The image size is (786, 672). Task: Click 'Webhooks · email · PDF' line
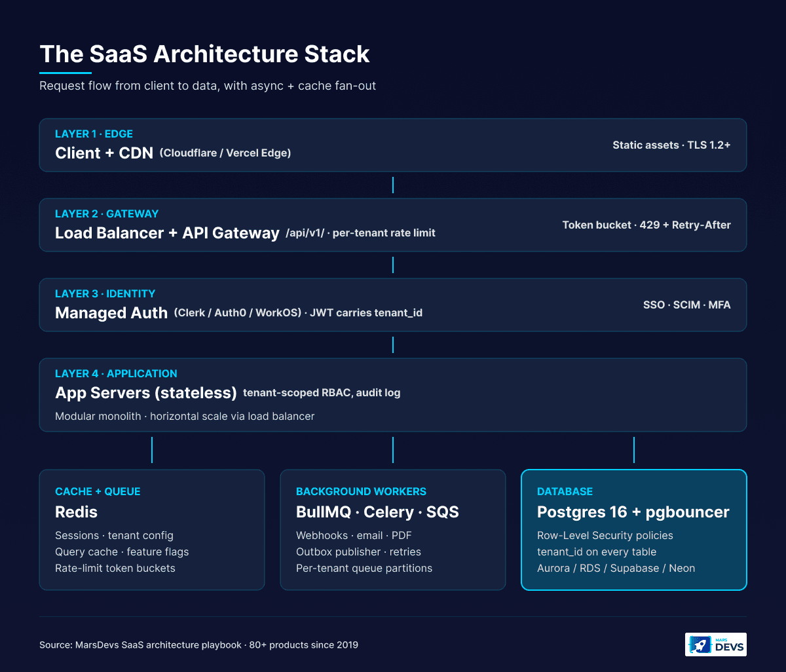tap(354, 535)
